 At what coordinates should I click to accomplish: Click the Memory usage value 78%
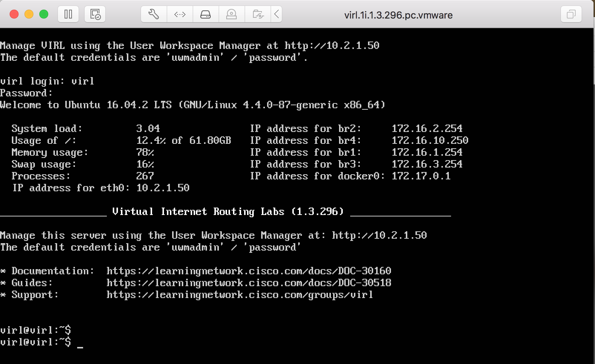click(145, 152)
